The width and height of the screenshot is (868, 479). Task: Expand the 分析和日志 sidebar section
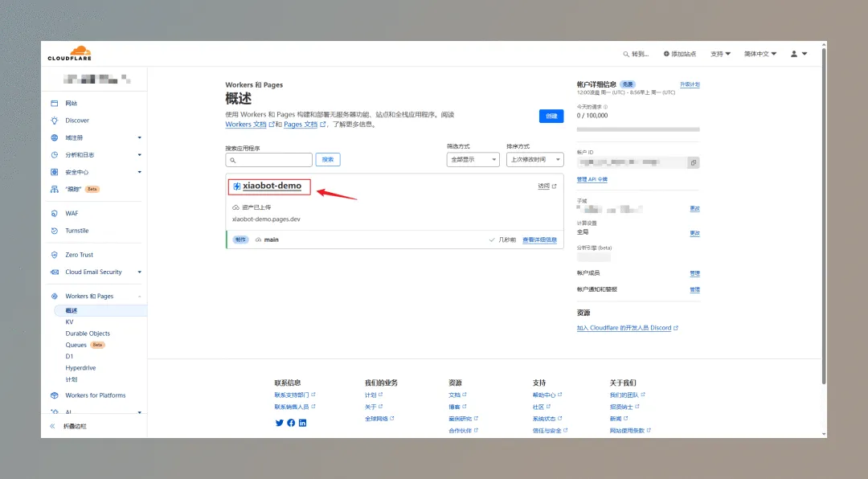click(x=140, y=154)
